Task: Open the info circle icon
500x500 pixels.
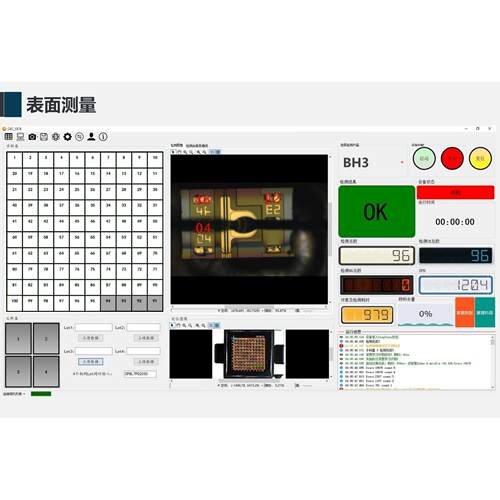Action: 103,137
